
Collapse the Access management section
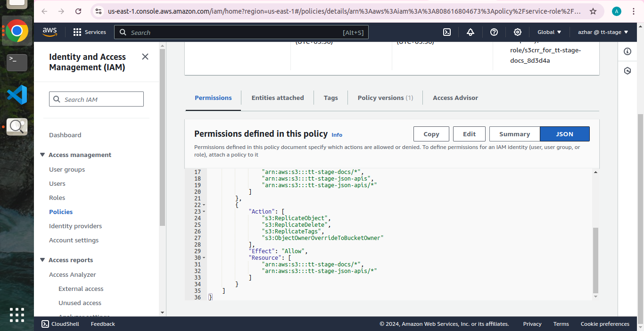[42, 155]
